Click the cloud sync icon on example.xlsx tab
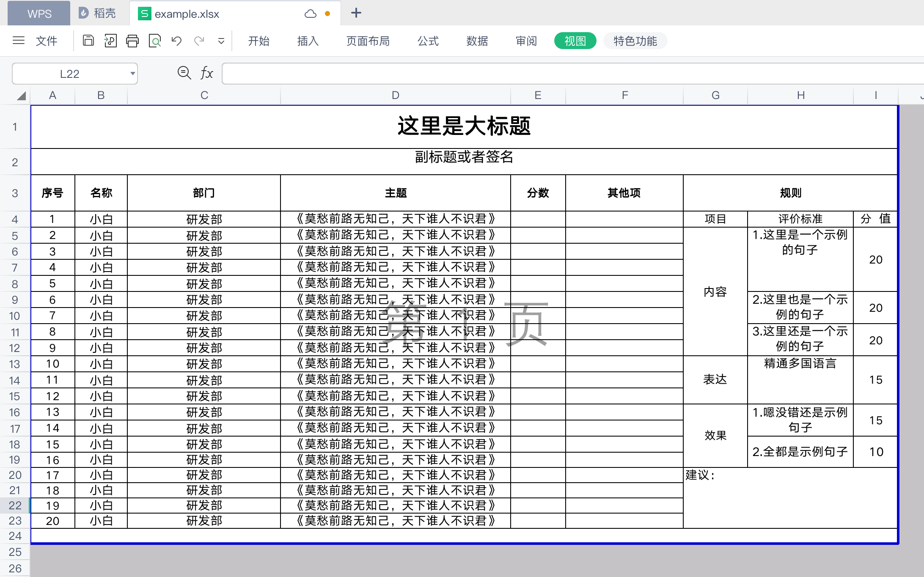This screenshot has height=577, width=924. [x=310, y=14]
